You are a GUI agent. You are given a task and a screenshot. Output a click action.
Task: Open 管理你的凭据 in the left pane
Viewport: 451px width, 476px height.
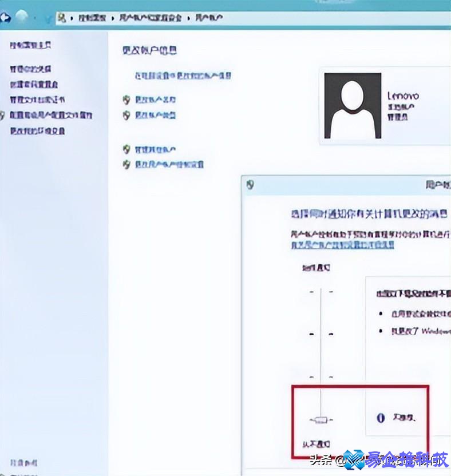[30, 69]
